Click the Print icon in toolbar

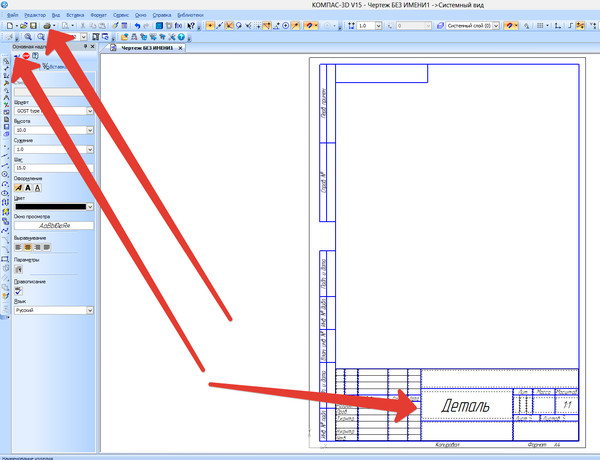(x=46, y=24)
